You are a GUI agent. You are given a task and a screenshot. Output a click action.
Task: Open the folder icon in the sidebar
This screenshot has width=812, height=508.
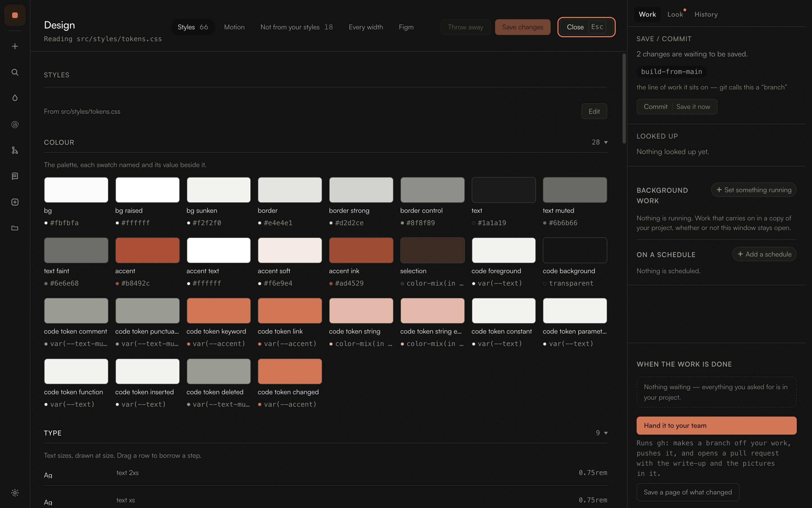coord(15,228)
